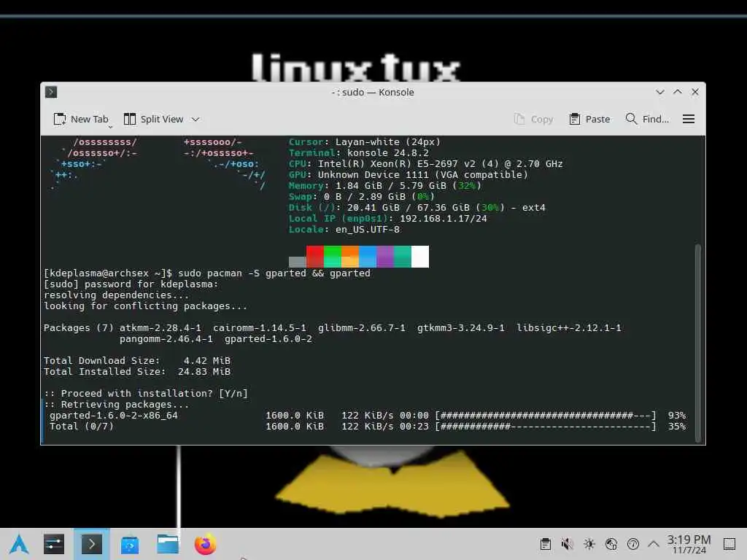This screenshot has width=747, height=560.
Task: Maximize the Konsole window
Action: pos(678,92)
